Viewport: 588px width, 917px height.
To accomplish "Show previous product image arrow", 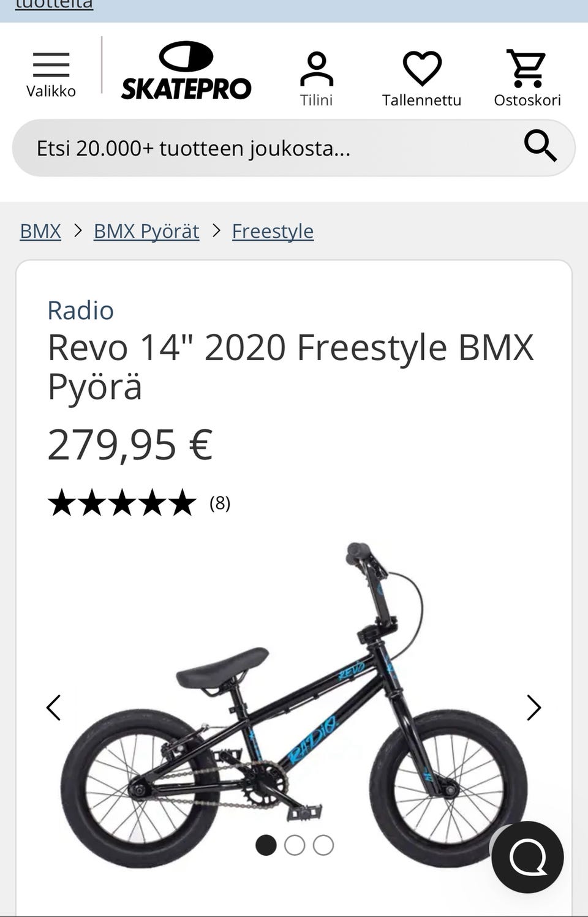I will point(54,708).
